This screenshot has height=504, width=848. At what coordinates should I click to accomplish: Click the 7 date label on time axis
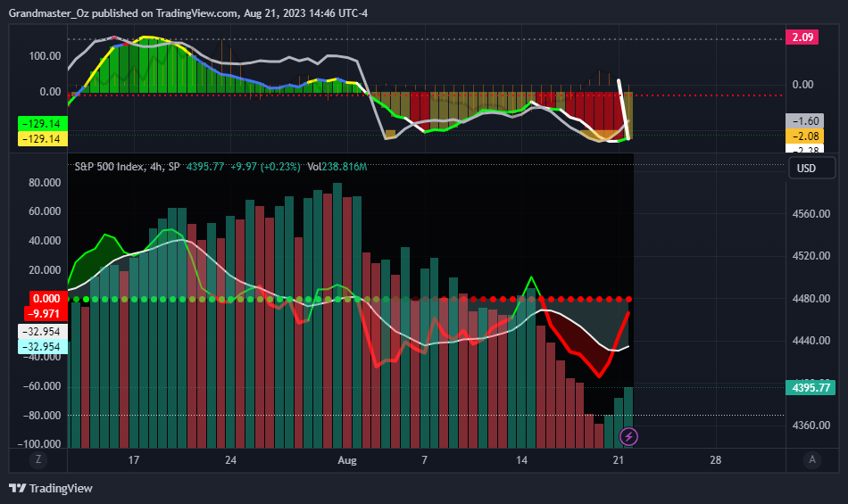pos(425,460)
